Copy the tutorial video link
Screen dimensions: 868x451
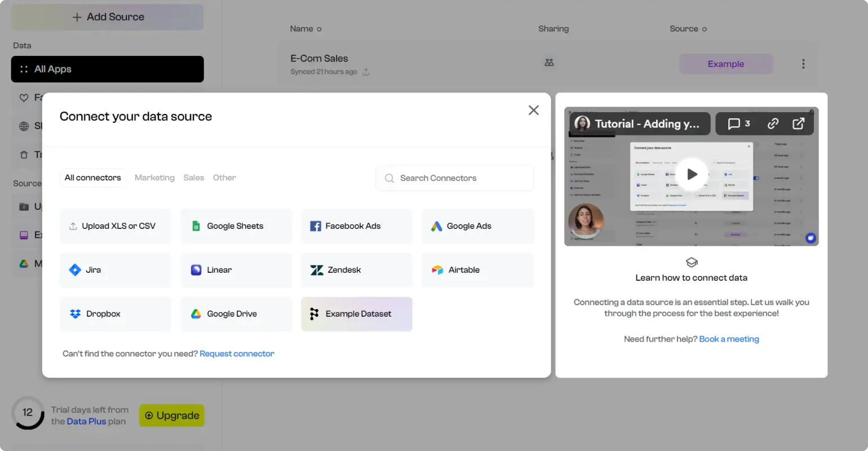tap(773, 123)
